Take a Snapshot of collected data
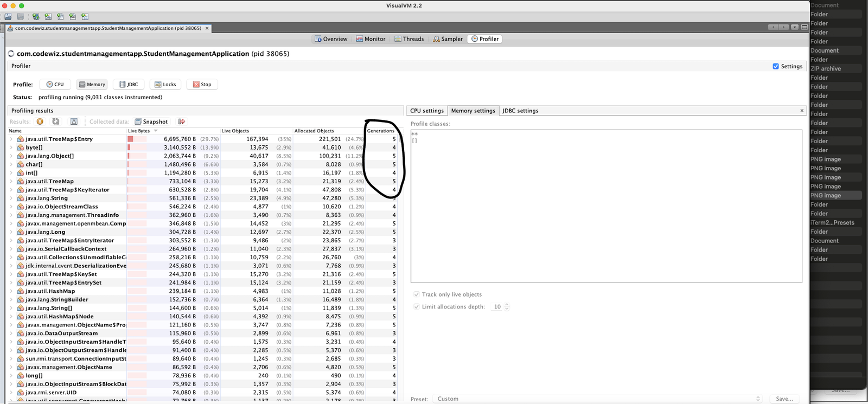The width and height of the screenshot is (868, 404). click(151, 121)
